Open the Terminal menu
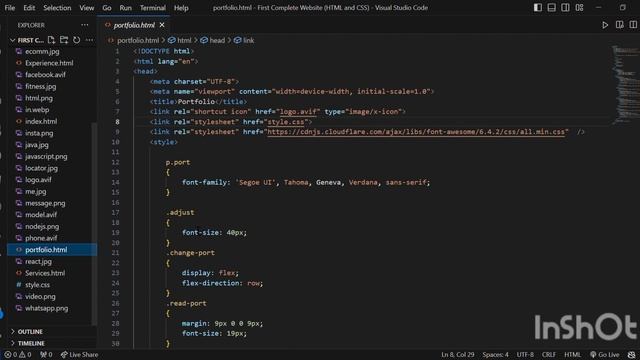This screenshot has width=640, height=360. point(153,8)
